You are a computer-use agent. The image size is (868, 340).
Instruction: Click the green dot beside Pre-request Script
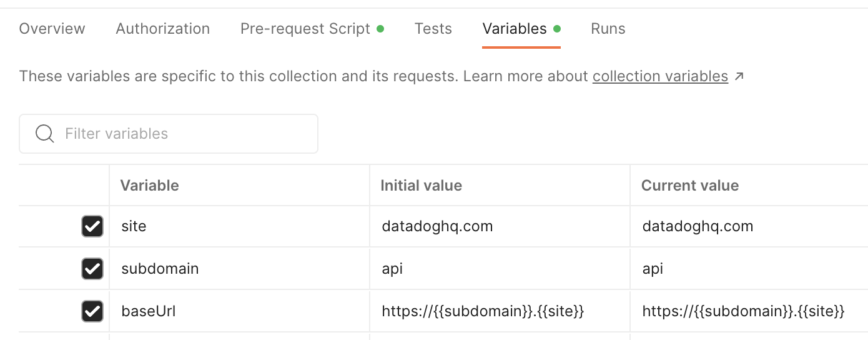(380, 29)
